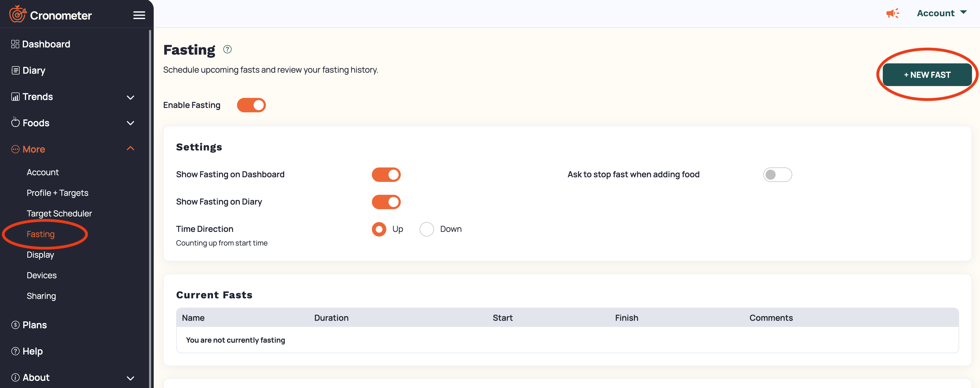
Task: Click the sidebar vertical scrollbar
Action: click(150, 190)
